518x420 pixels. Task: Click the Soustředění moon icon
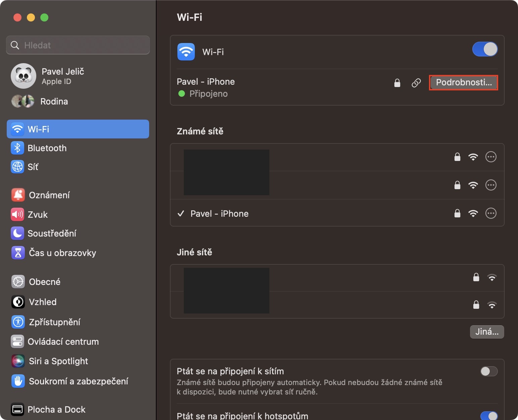[x=17, y=233]
